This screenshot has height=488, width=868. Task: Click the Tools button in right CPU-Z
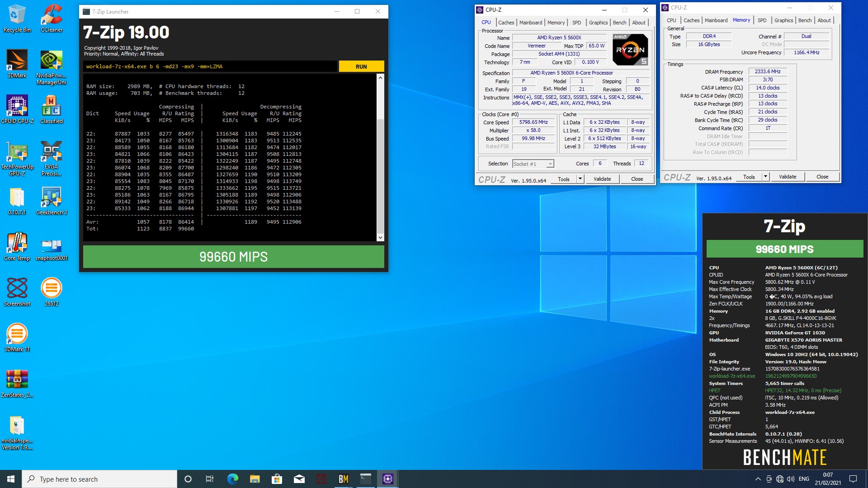click(x=749, y=177)
